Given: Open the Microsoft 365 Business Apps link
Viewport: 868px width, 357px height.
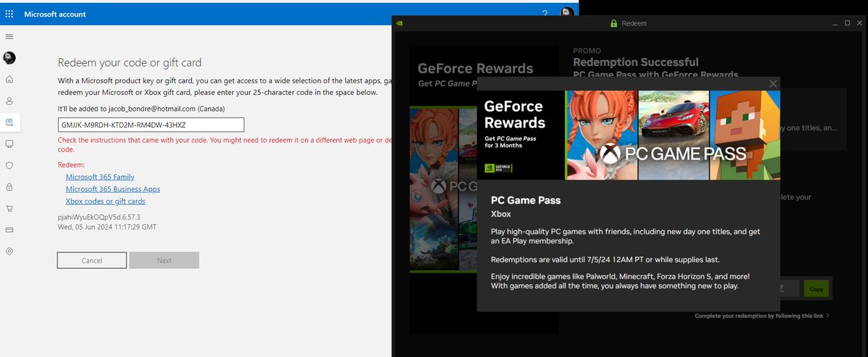Looking at the screenshot, I should coord(113,189).
